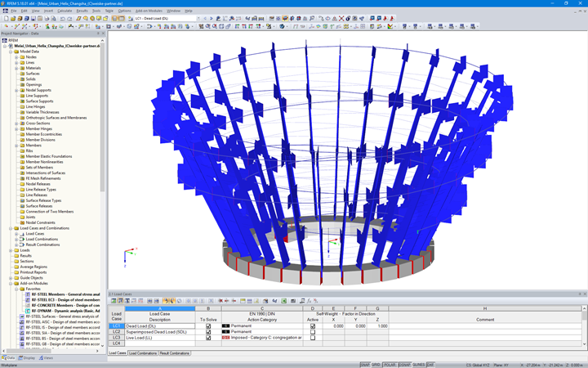
Task: Click the red PDF export icon
Action: (x=385, y=18)
